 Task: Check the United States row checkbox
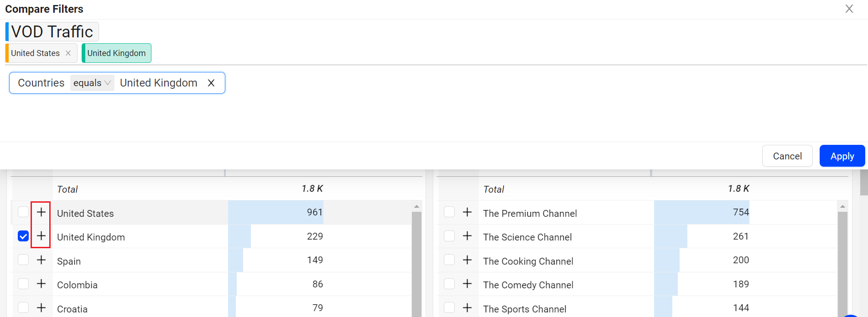coord(23,212)
